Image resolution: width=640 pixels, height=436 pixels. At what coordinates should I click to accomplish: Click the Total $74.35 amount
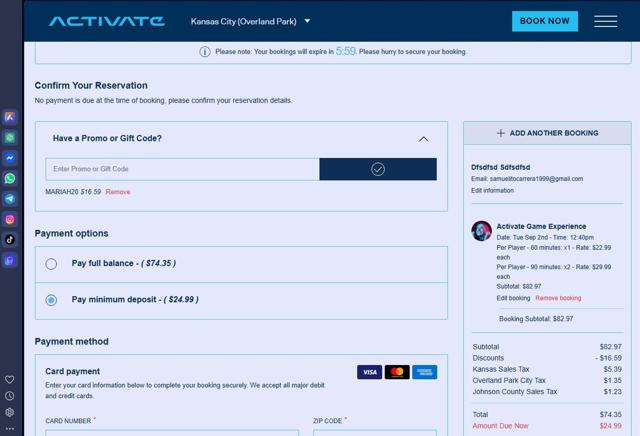point(611,414)
